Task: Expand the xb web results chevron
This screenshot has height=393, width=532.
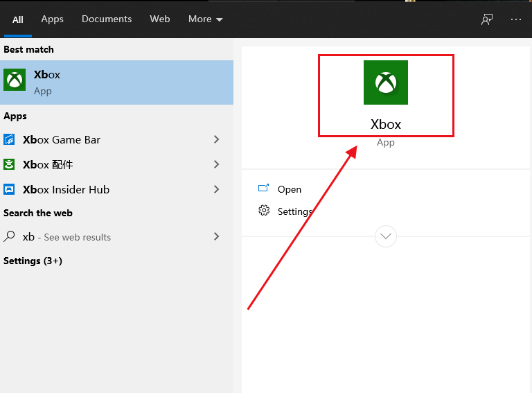Action: 216,236
